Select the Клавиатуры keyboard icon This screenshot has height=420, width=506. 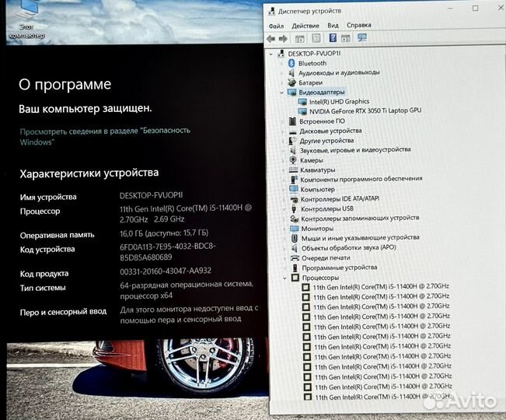tap(293, 170)
